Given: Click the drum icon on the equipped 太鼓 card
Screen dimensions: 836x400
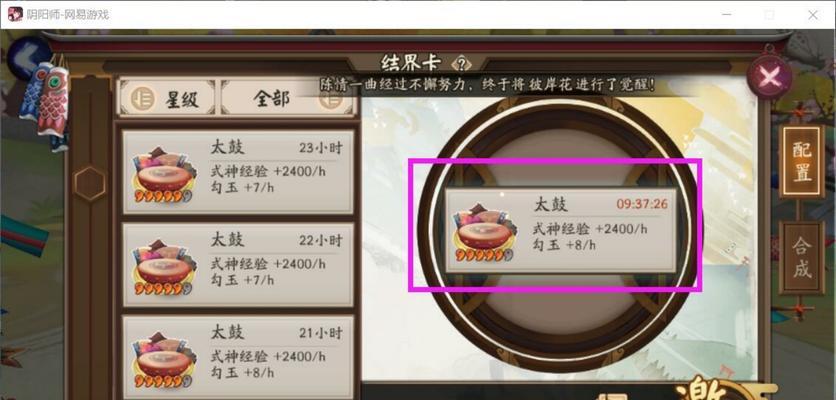Looking at the screenshot, I should (x=484, y=233).
